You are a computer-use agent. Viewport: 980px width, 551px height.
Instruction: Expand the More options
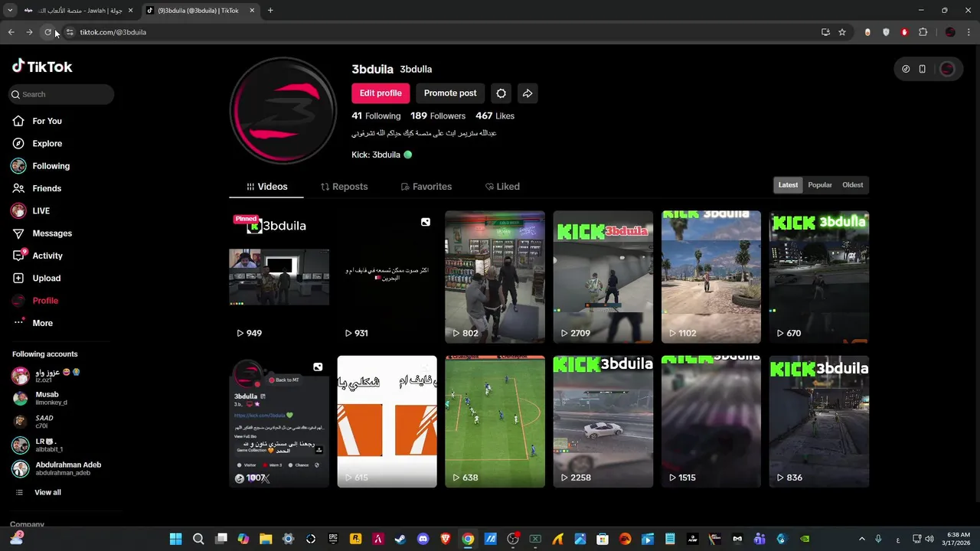[33, 323]
